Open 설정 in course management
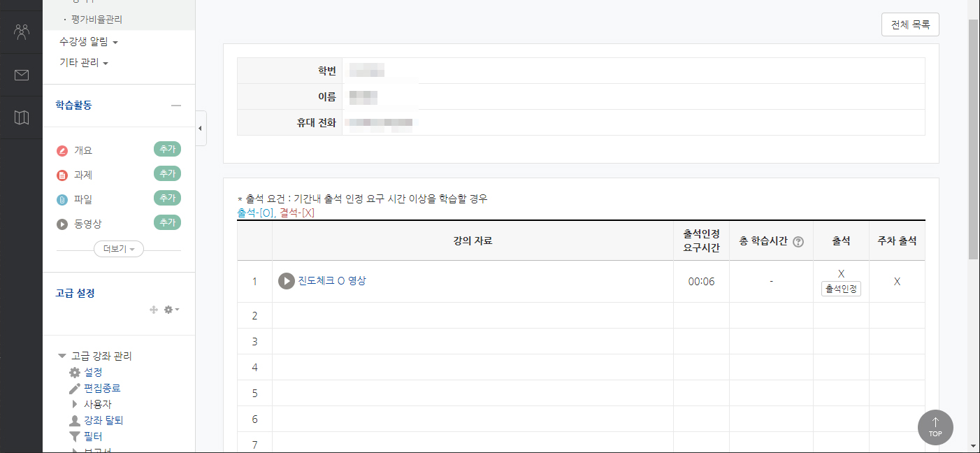 93,372
